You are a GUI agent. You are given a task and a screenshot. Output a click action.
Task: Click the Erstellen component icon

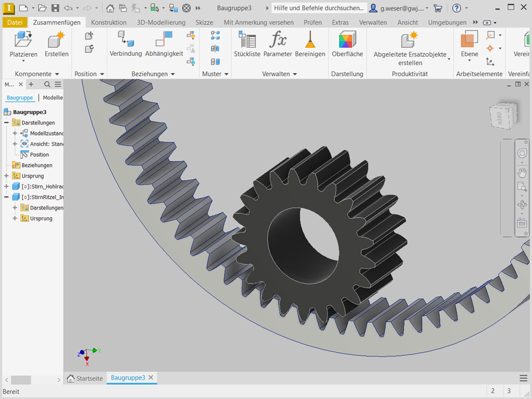[56, 41]
